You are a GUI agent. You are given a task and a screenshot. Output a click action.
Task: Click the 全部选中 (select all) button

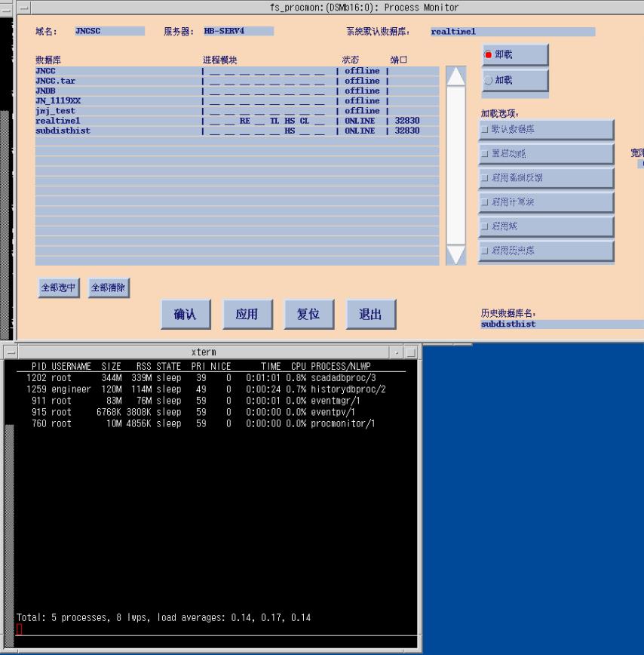[x=58, y=288]
